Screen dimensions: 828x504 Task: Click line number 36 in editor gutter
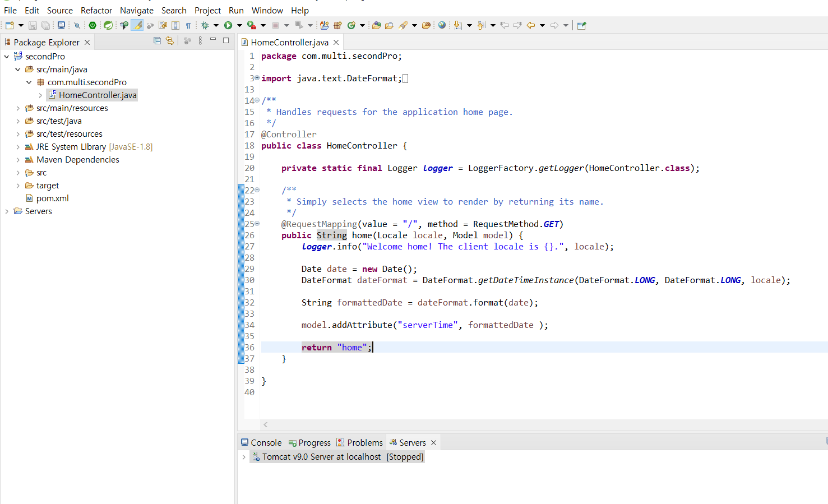(x=249, y=347)
